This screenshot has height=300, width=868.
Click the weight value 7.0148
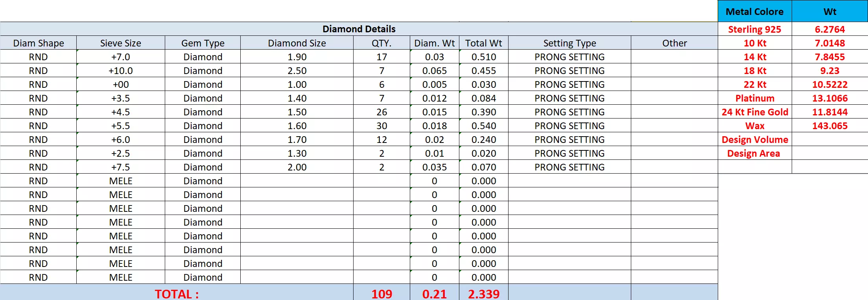pos(830,43)
